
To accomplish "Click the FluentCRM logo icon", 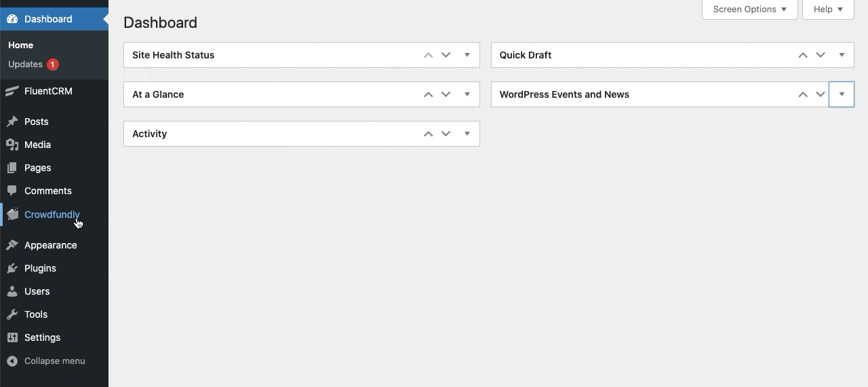I will tap(12, 91).
